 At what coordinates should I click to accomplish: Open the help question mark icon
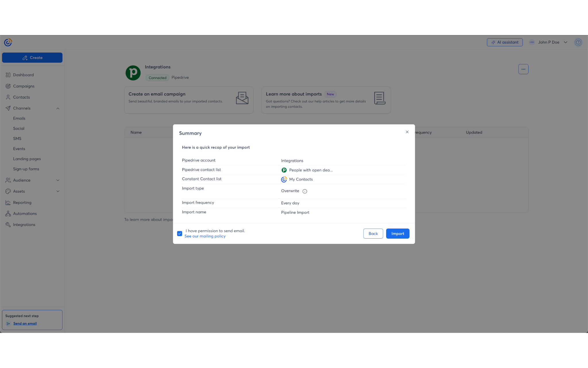578,42
